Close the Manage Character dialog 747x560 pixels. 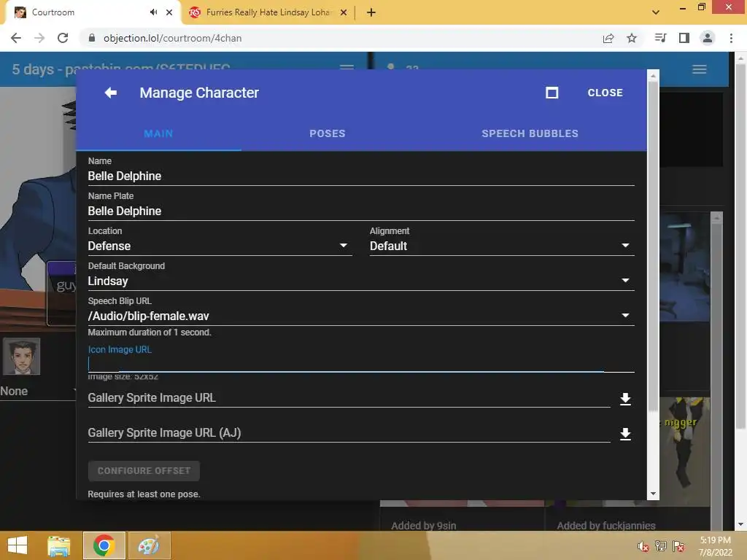point(605,93)
